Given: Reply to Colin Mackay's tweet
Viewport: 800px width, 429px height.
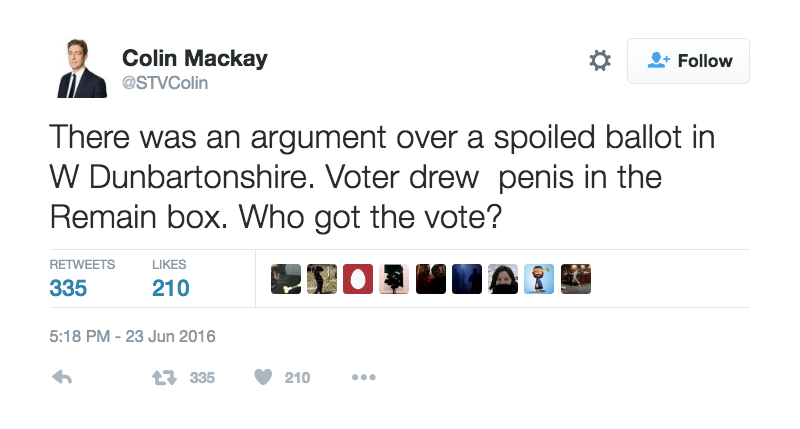Looking at the screenshot, I should pyautogui.click(x=61, y=378).
